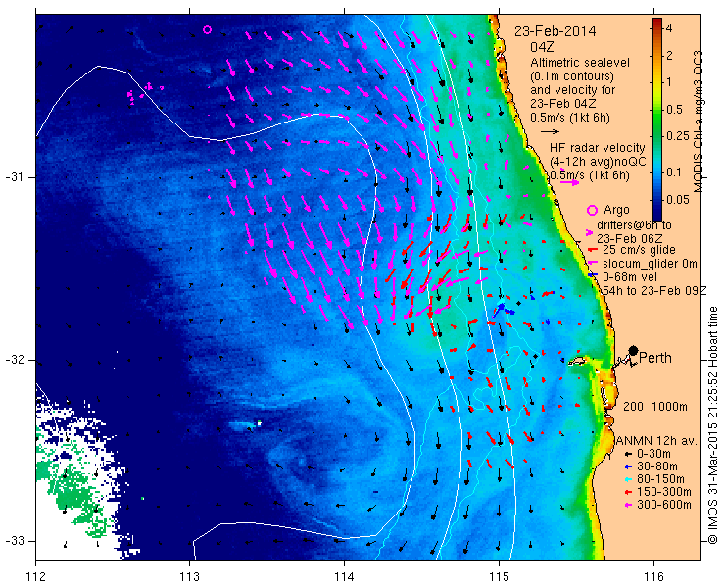Click the latitude axis label -32
The height and width of the screenshot is (588, 725).
(14, 360)
